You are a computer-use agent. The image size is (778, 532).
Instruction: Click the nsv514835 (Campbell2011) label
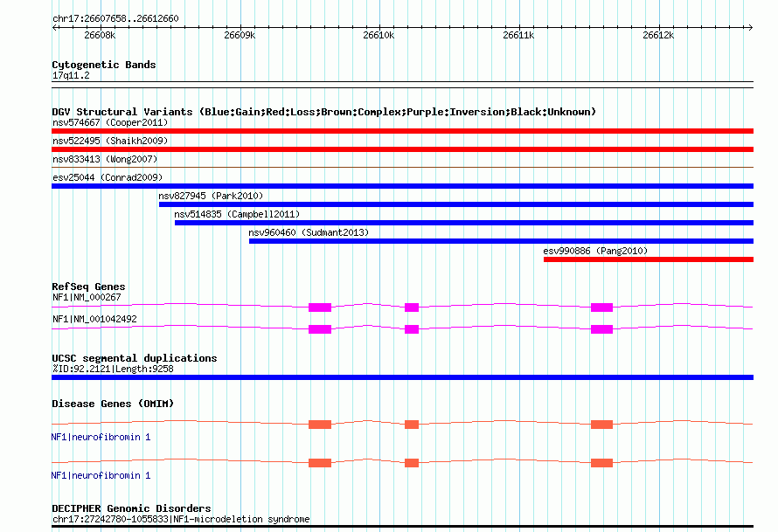click(237, 214)
